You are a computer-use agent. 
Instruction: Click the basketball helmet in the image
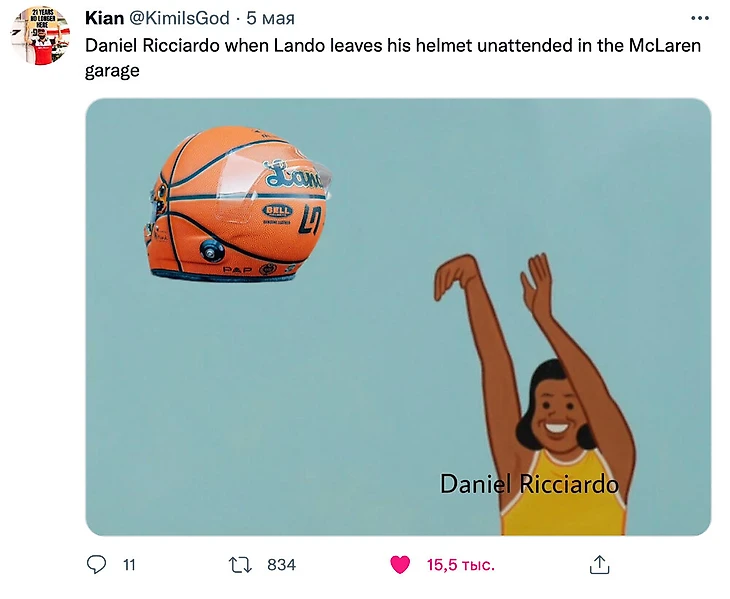(x=238, y=205)
